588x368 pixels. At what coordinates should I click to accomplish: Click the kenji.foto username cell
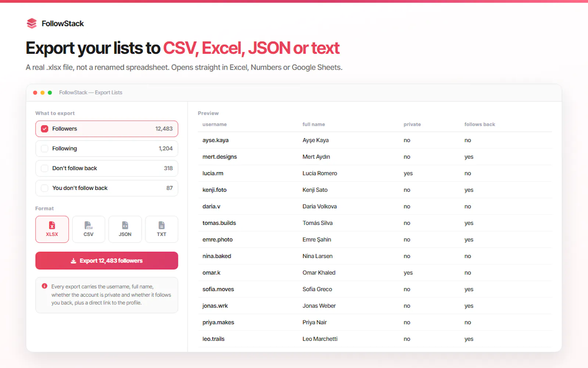[215, 190]
